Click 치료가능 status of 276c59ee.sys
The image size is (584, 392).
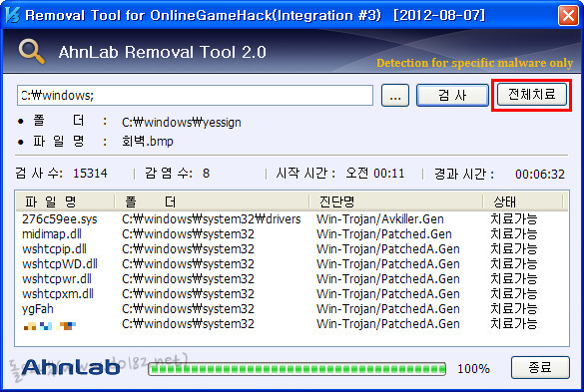(513, 218)
